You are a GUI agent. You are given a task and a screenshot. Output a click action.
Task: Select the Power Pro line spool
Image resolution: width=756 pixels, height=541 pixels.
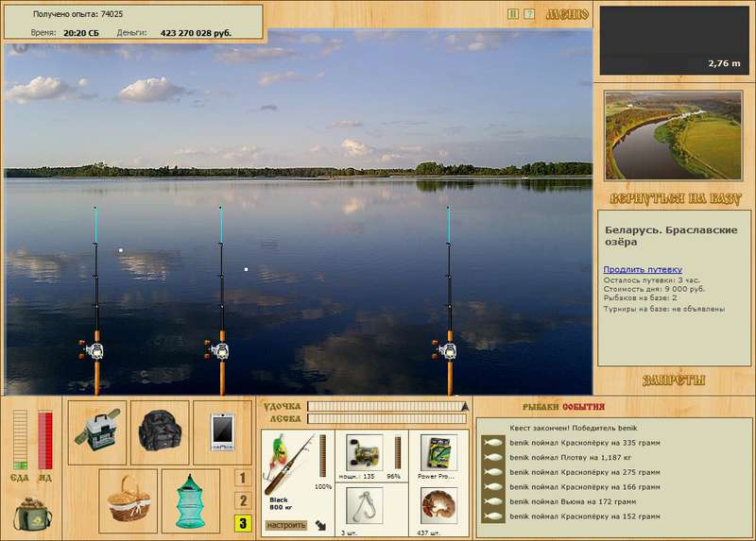(x=438, y=453)
